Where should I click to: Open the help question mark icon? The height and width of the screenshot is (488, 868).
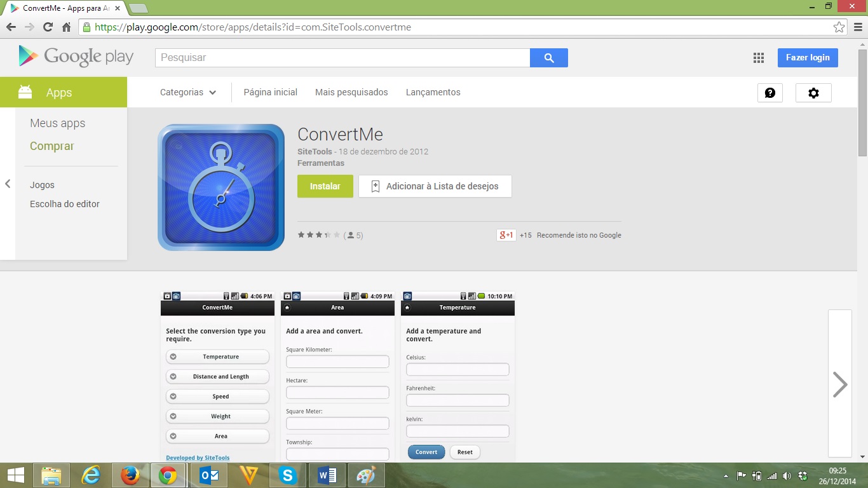point(770,93)
